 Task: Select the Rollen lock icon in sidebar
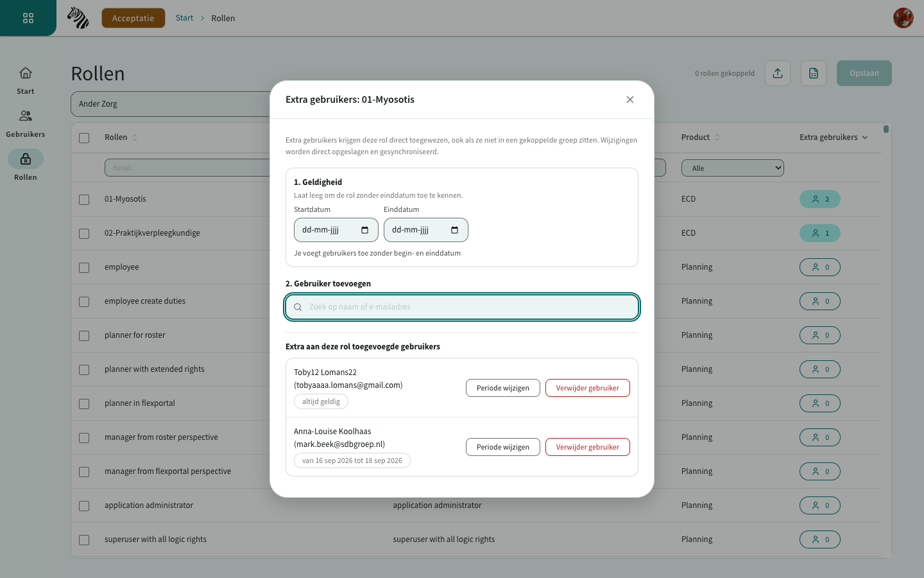point(26,159)
